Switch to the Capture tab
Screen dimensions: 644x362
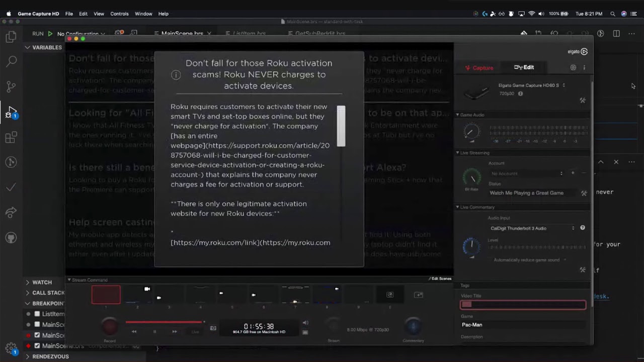(x=479, y=67)
